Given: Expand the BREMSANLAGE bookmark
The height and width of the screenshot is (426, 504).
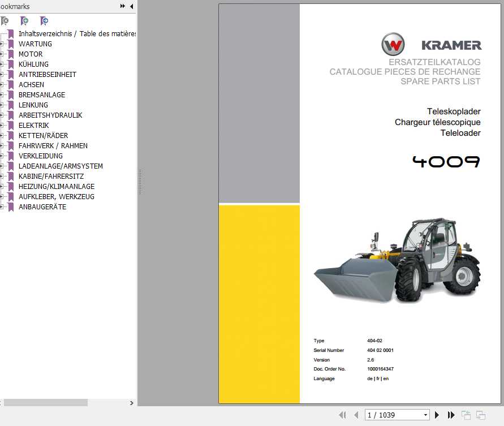Looking at the screenshot, I should [x=2, y=95].
